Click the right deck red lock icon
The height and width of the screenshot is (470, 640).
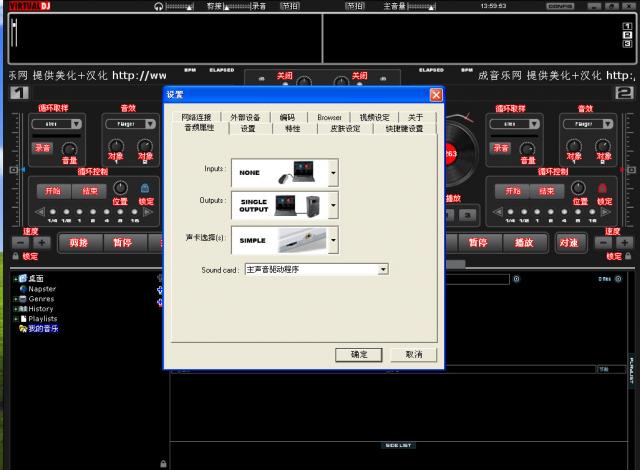coord(603,188)
